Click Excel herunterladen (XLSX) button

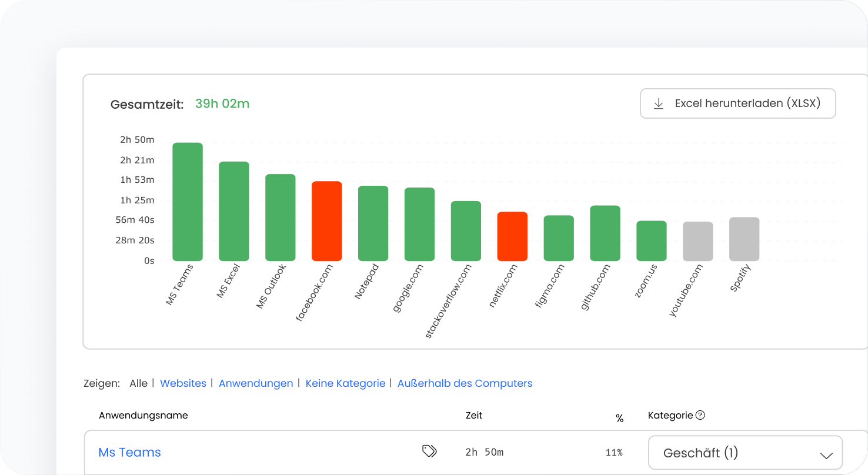pyautogui.click(x=737, y=103)
